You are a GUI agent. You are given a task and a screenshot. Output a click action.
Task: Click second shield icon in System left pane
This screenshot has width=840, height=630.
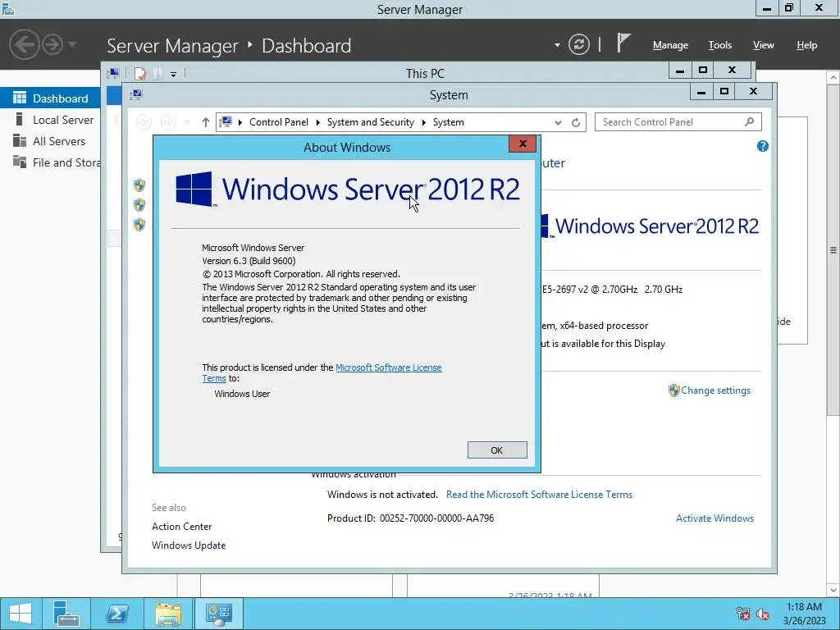[x=139, y=204]
